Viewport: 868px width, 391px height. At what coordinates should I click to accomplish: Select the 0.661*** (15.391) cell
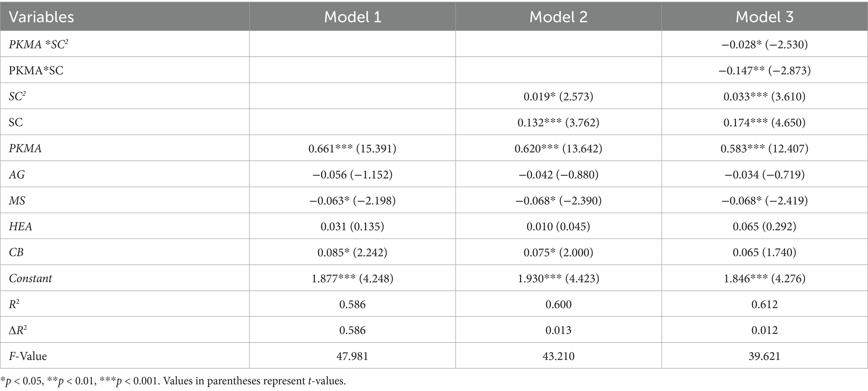pyautogui.click(x=352, y=149)
